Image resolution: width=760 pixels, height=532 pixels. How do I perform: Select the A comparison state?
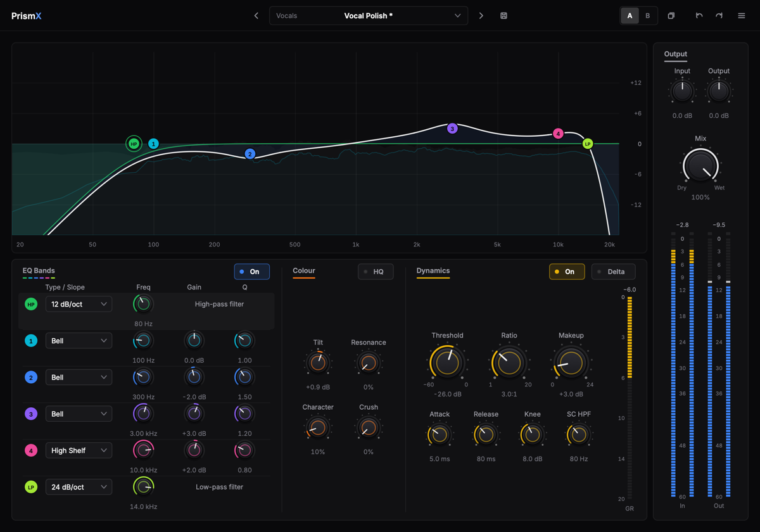point(630,16)
